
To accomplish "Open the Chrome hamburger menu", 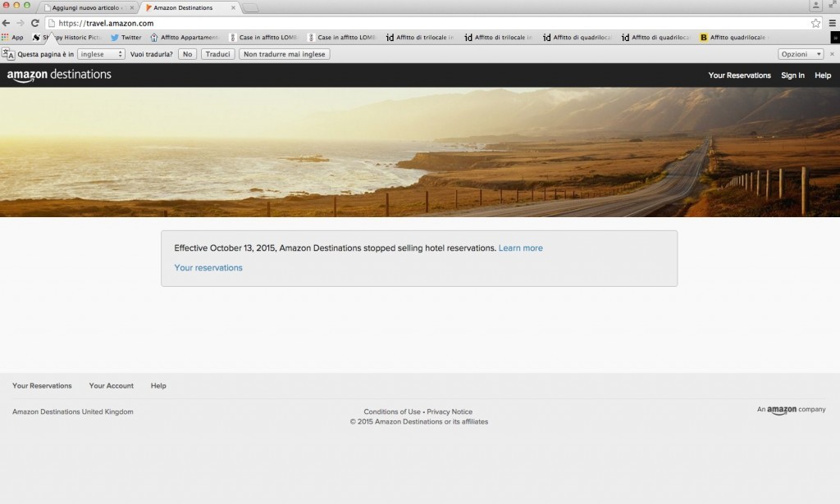I will pyautogui.click(x=832, y=24).
